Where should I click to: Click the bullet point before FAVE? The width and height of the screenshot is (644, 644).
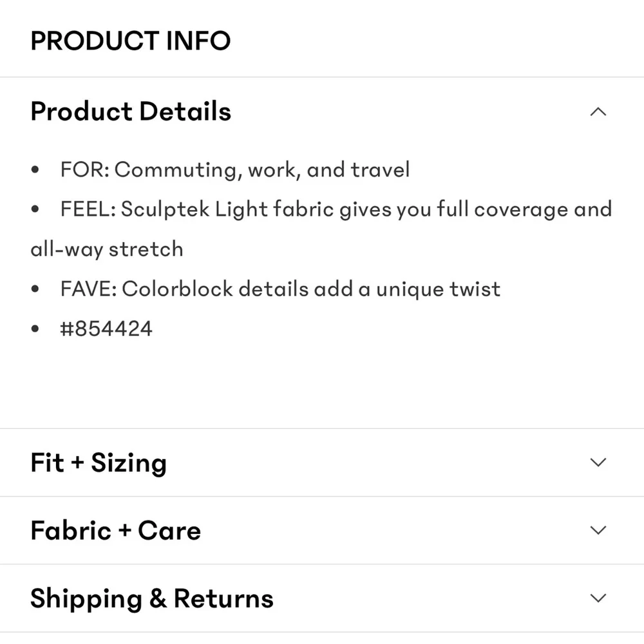35,289
